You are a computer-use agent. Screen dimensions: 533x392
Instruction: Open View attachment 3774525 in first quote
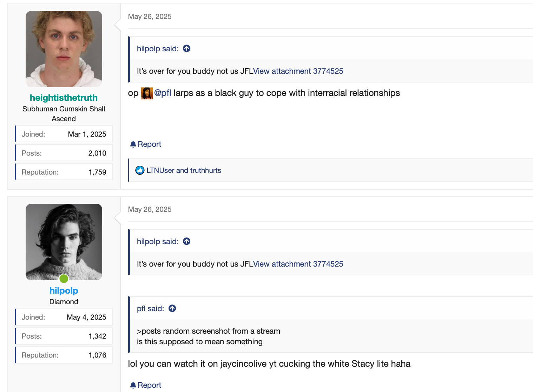[x=298, y=71]
